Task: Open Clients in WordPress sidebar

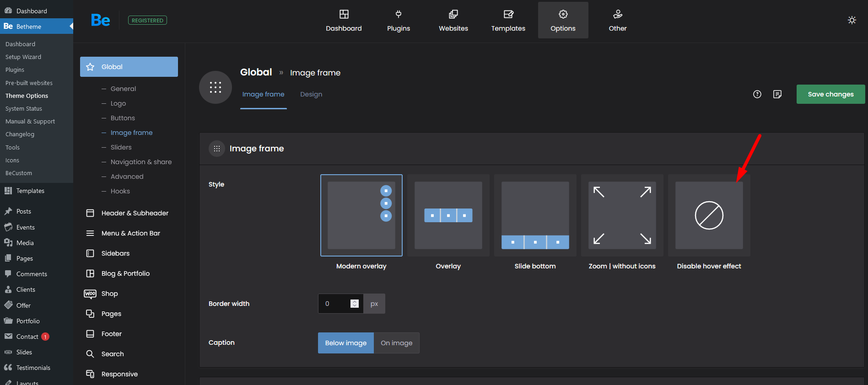Action: 37,289
